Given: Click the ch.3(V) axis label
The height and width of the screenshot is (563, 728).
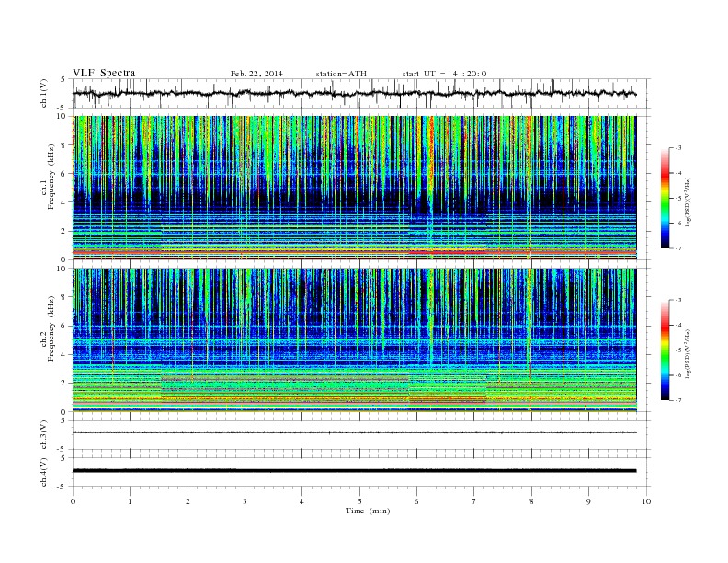Looking at the screenshot, I should (44, 435).
